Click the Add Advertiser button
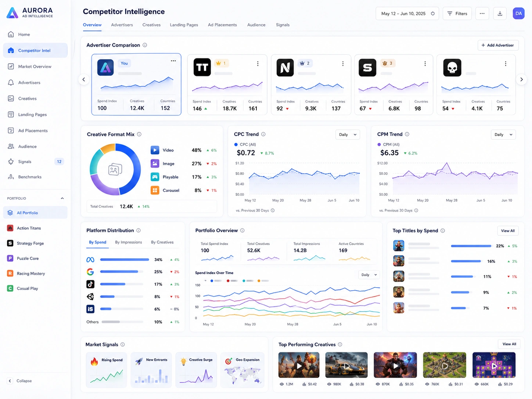 pos(498,45)
